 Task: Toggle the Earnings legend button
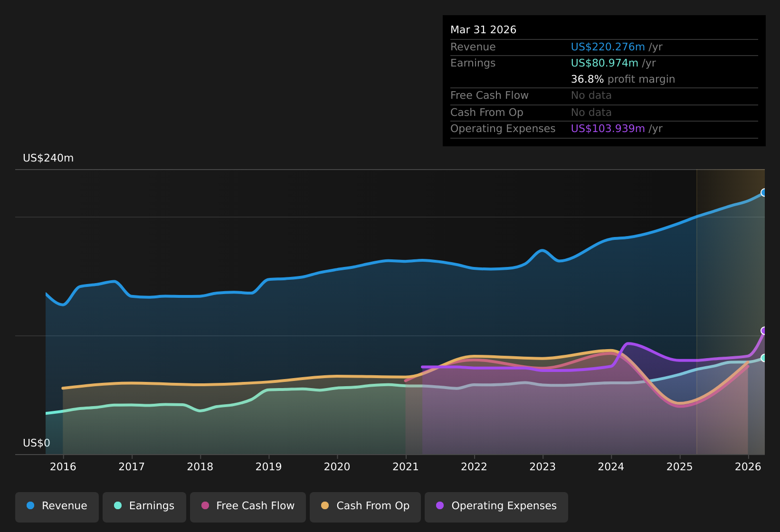click(144, 507)
